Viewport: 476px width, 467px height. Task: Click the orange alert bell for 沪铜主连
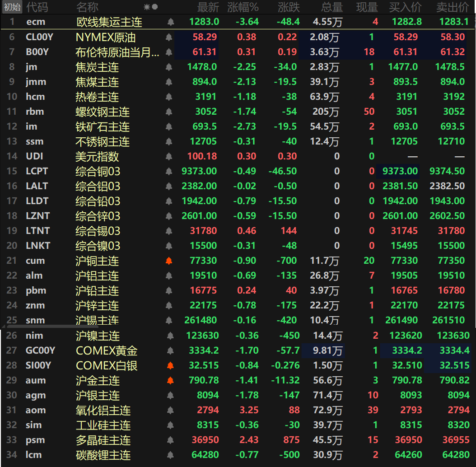click(169, 261)
